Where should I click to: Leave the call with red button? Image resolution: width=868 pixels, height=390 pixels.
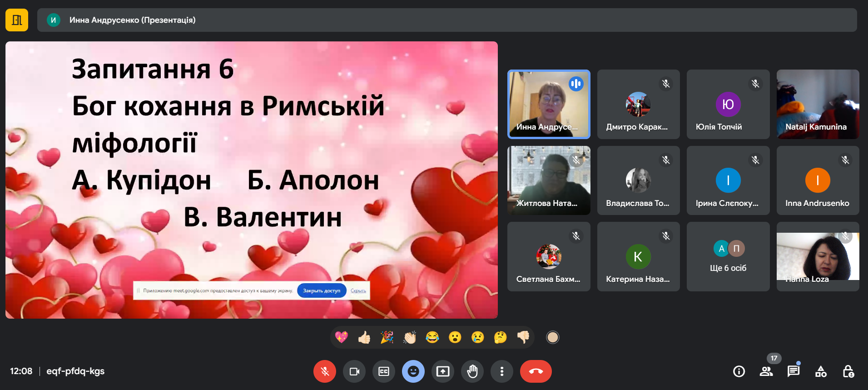coord(536,371)
